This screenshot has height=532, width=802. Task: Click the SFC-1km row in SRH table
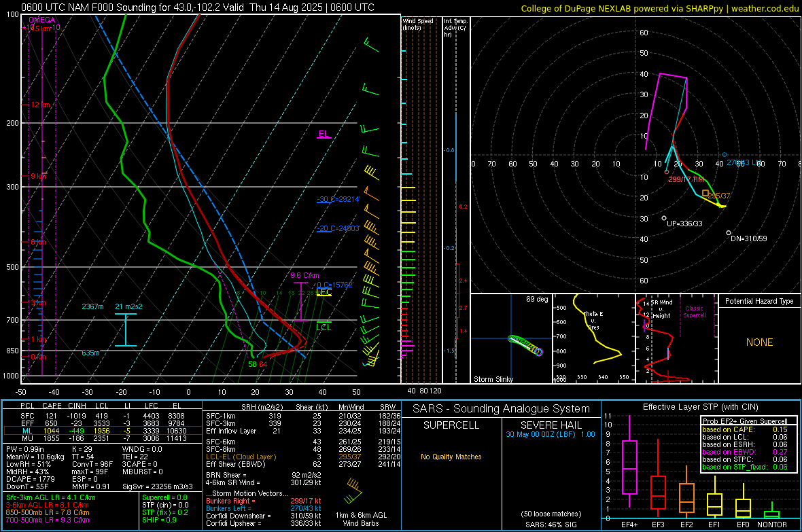point(303,416)
